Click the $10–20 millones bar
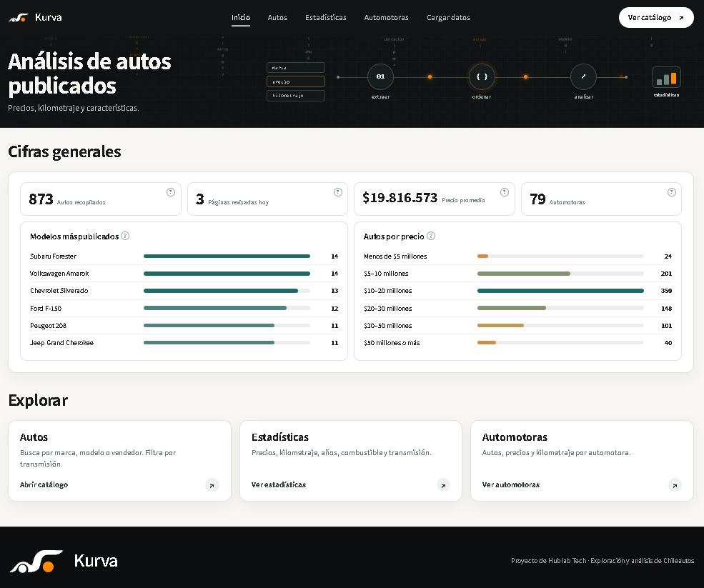The width and height of the screenshot is (704, 588). click(x=560, y=291)
